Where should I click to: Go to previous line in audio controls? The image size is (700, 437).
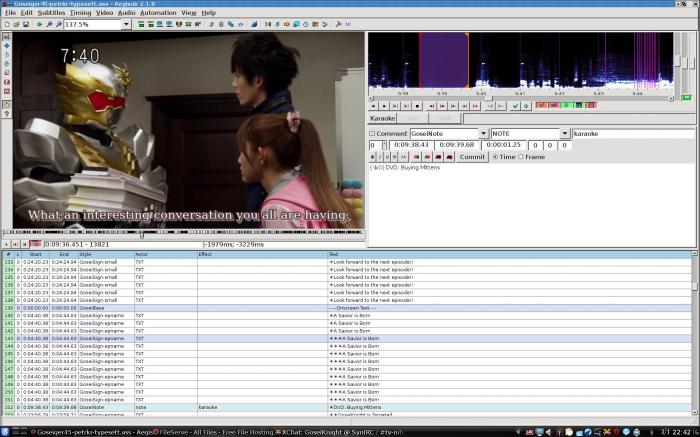pos(372,106)
